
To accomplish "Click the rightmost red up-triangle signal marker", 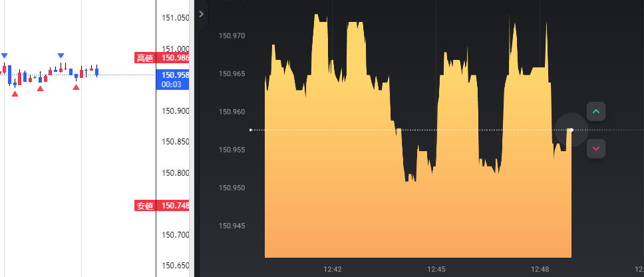I will click(x=77, y=87).
